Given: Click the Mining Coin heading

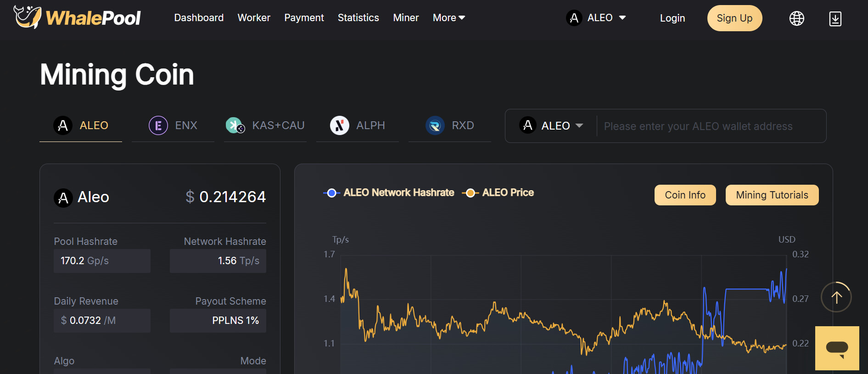Looking at the screenshot, I should pos(117,74).
